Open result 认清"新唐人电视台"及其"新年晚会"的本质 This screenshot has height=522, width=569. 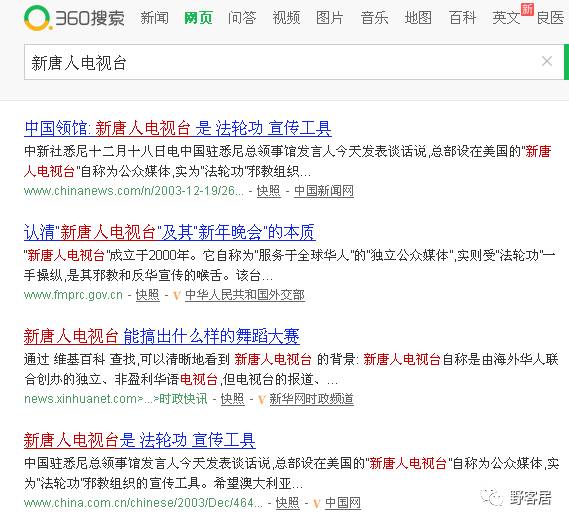[x=169, y=232]
